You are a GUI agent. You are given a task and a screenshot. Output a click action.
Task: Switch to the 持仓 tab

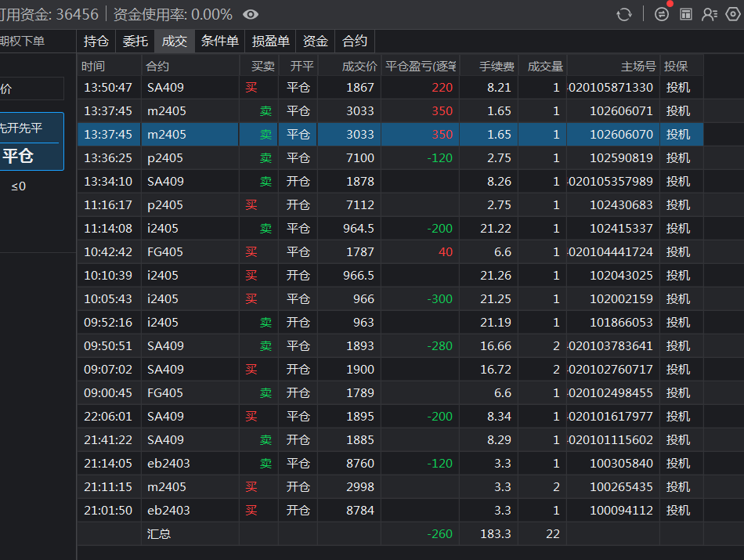96,42
